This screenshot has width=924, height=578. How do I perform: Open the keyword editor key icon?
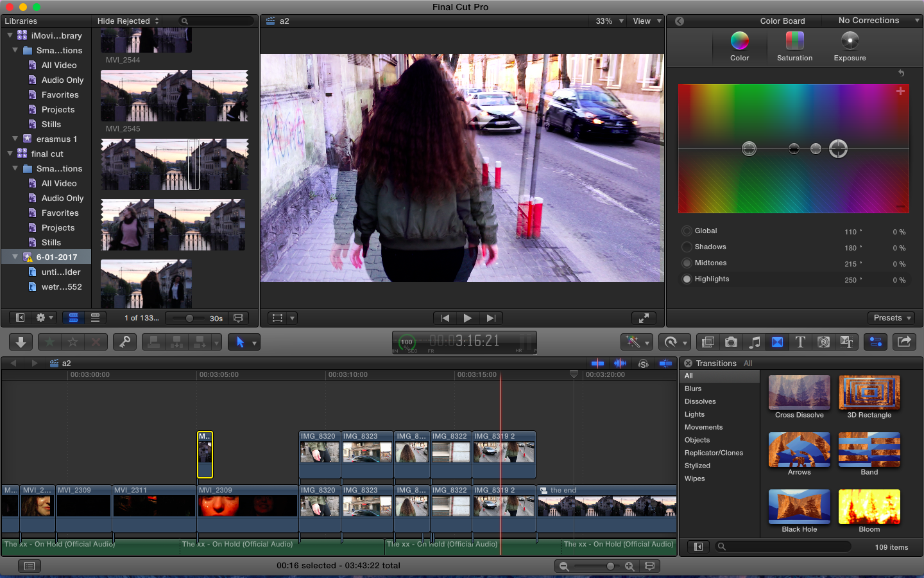124,342
